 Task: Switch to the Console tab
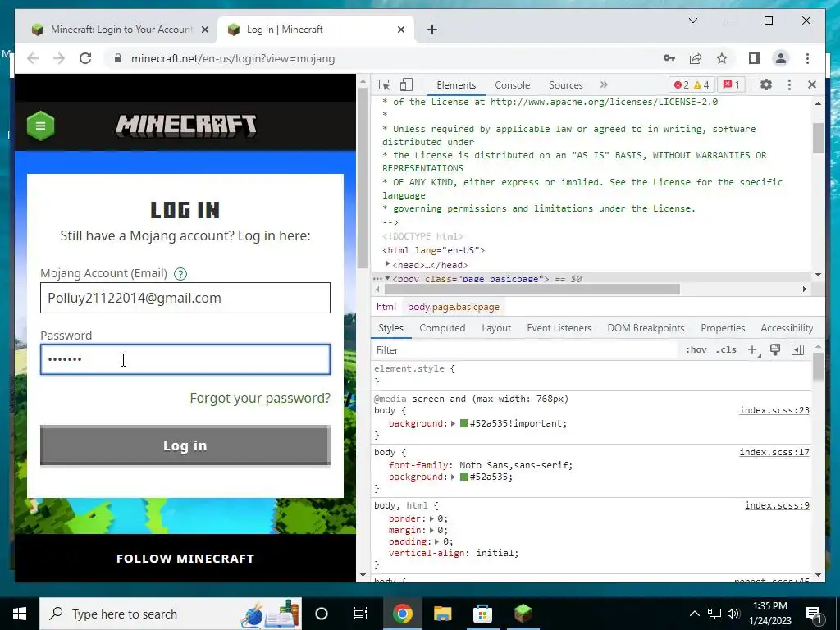click(x=512, y=85)
